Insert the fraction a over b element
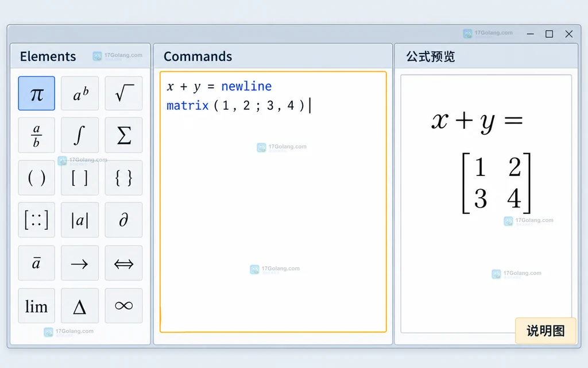 coord(36,135)
